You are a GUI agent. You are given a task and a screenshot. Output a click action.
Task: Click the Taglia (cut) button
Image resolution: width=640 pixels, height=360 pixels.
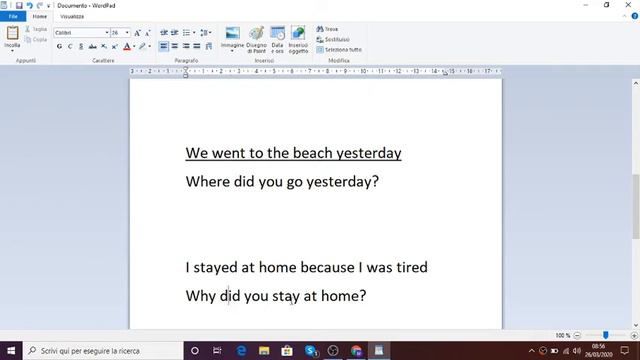coord(36,29)
